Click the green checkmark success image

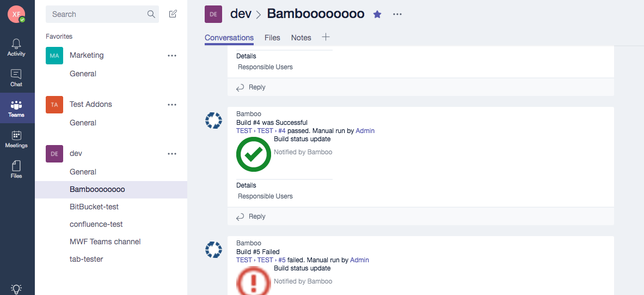point(254,154)
